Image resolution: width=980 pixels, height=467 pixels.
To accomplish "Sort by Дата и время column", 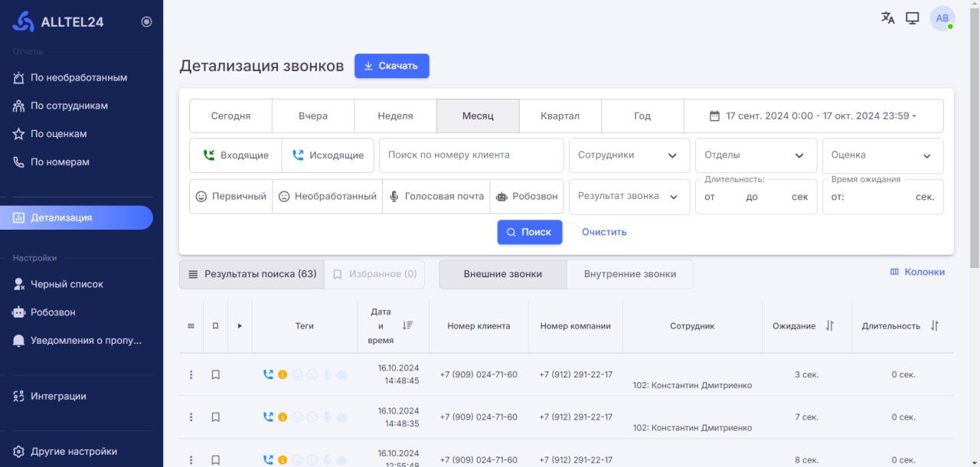I will pyautogui.click(x=407, y=325).
